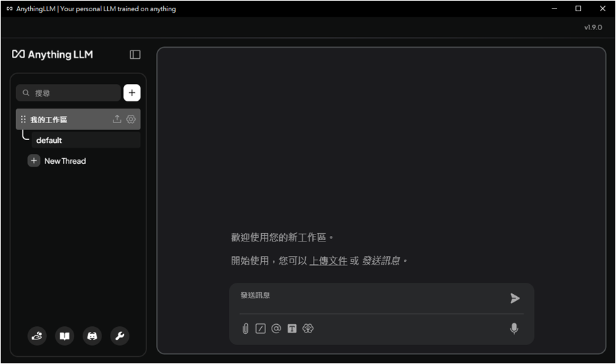The width and height of the screenshot is (616, 364).
Task: Click the paperclip attach file icon
Action: pyautogui.click(x=245, y=328)
